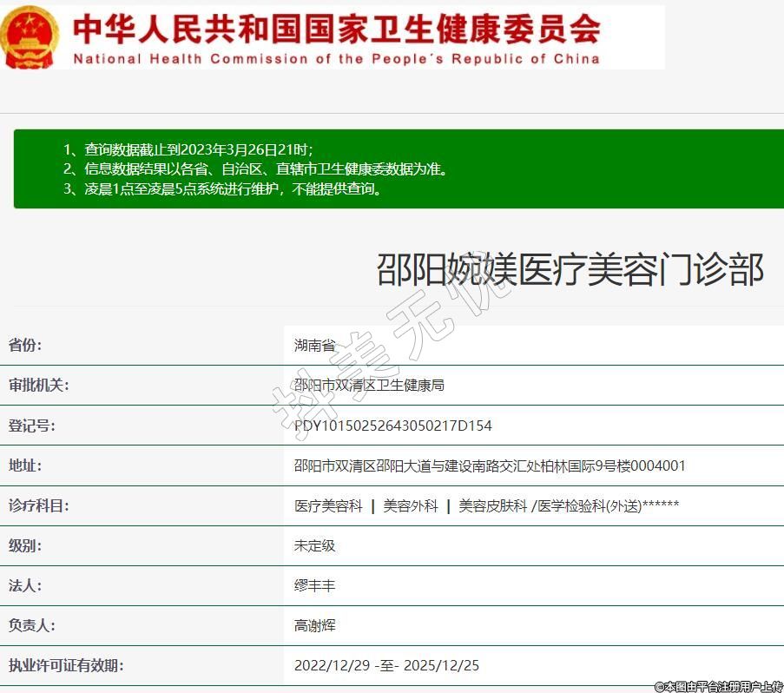This screenshot has height=693, width=784.
Task: Click the 邵阳市双清区卫生健康局 approval authority value
Action: [x=369, y=385]
